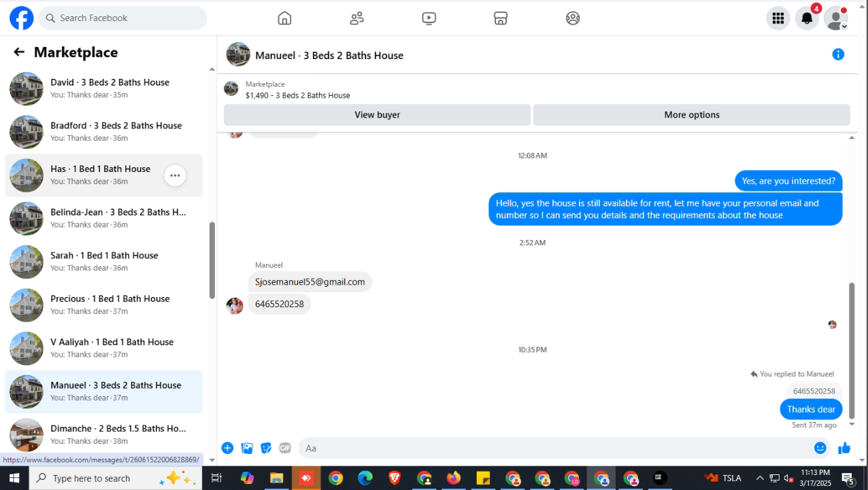The image size is (868, 490).
Task: Open the Facebook logo home link
Action: (22, 18)
